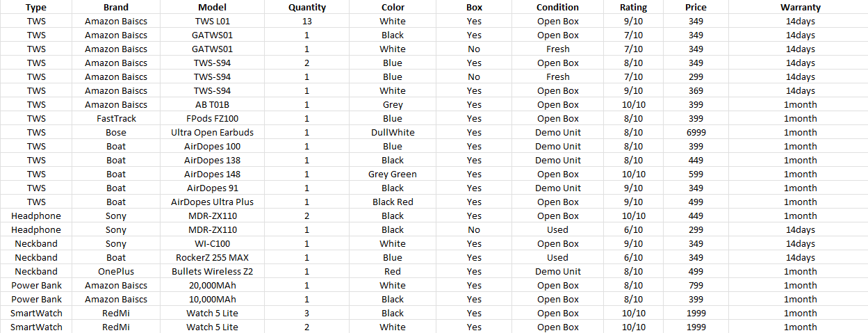Select the Brand header cell
This screenshot has height=333, width=868.
coord(116,8)
